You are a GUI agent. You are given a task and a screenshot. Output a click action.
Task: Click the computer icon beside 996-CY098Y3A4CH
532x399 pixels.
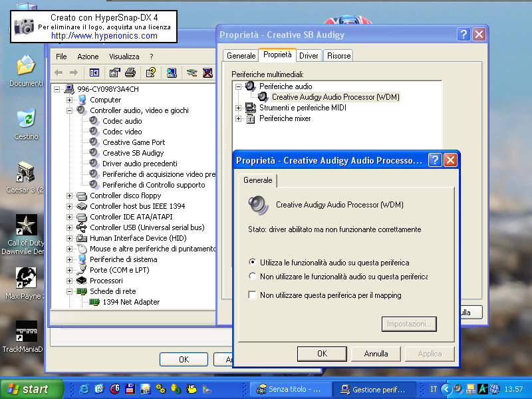click(x=69, y=89)
